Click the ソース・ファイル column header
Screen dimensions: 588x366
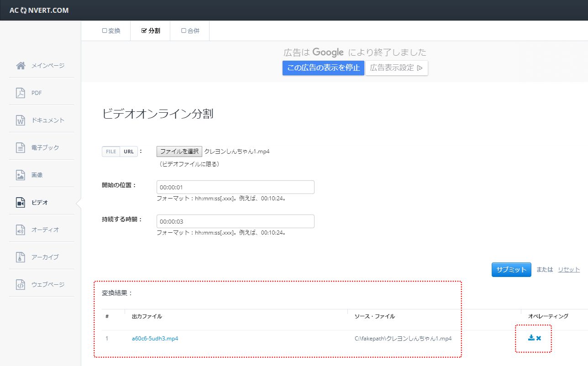click(x=375, y=316)
